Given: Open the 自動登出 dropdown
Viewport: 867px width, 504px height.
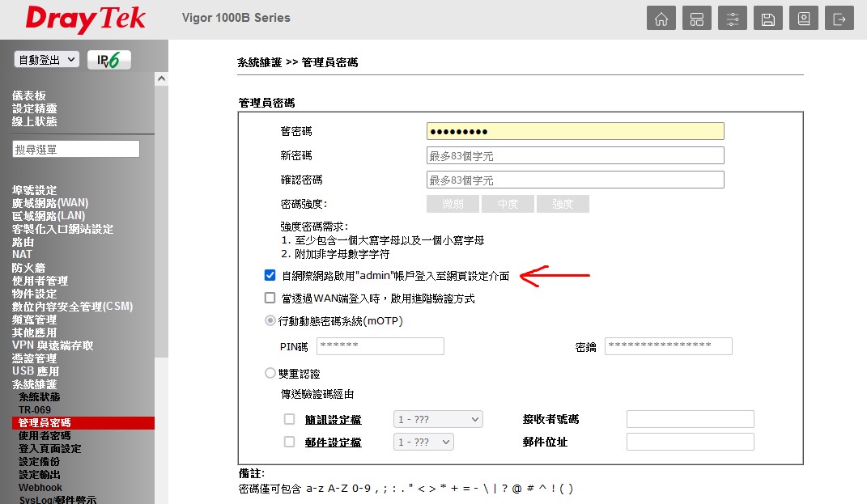Looking at the screenshot, I should [47, 60].
